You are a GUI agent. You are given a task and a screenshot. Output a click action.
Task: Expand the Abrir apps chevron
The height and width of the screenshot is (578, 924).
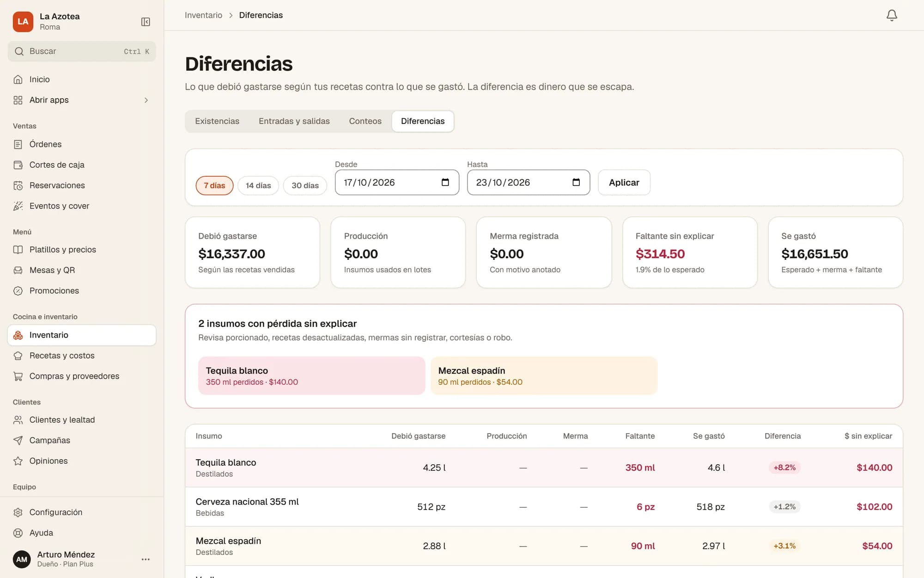pos(146,100)
